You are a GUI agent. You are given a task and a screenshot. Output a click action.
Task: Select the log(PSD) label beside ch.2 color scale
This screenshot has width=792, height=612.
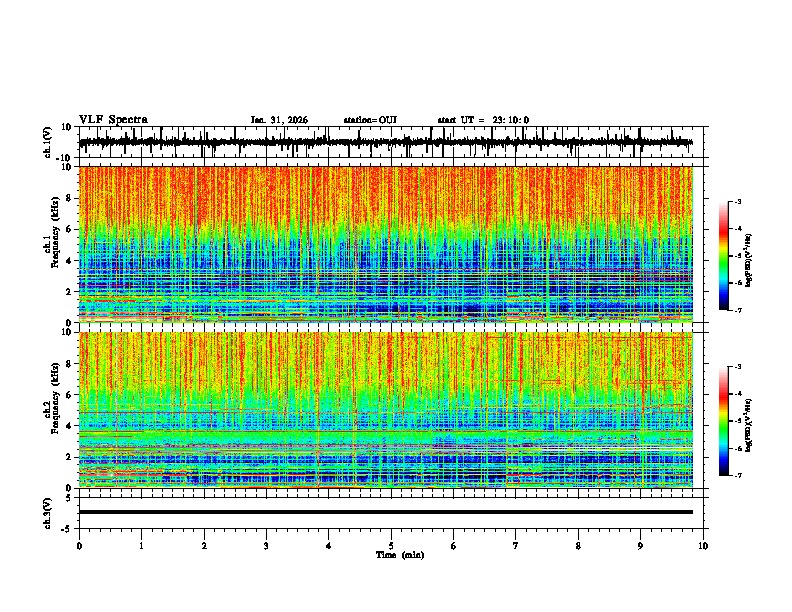click(x=749, y=426)
